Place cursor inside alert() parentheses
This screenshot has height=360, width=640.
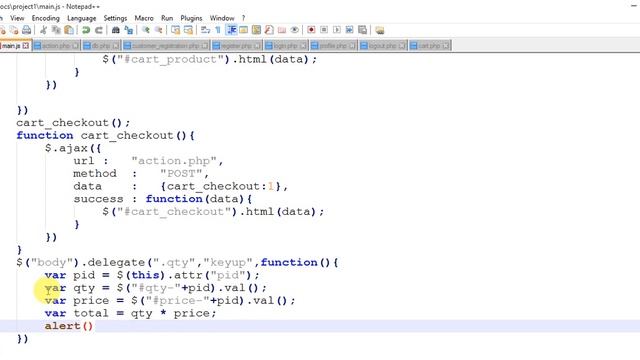click(88, 326)
